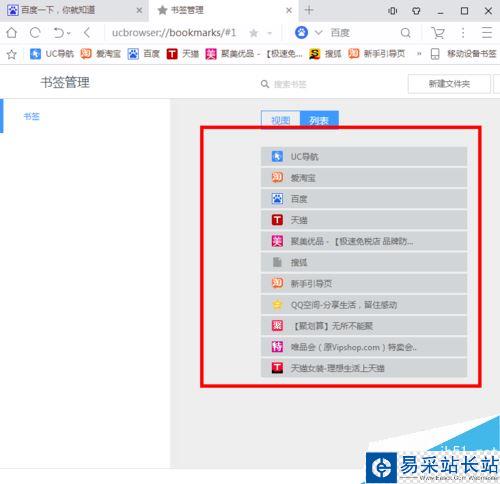This screenshot has width=500, height=484.
Task: Click the undo/restore closed tab icon
Action: tap(58, 33)
